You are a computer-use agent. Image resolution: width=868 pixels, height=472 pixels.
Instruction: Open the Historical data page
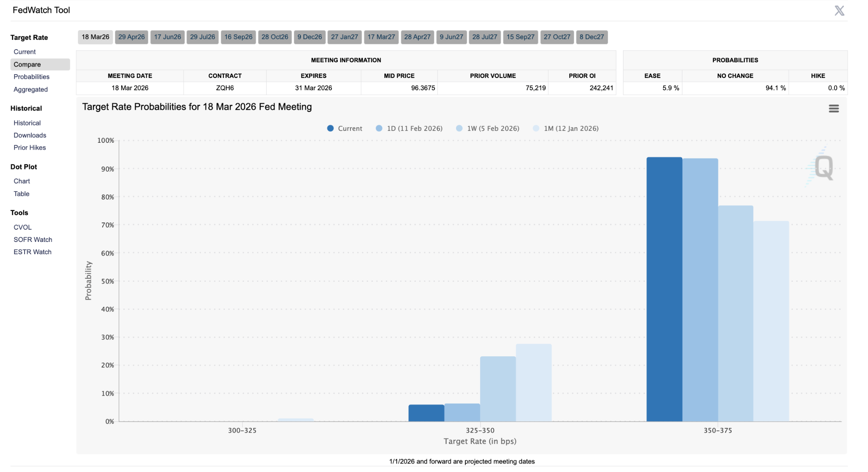click(x=27, y=123)
